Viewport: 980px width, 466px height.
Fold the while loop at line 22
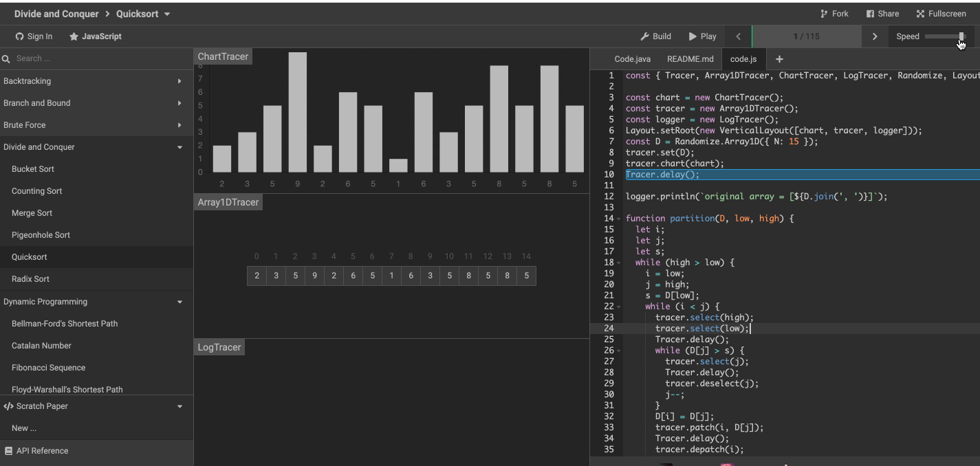tap(619, 307)
